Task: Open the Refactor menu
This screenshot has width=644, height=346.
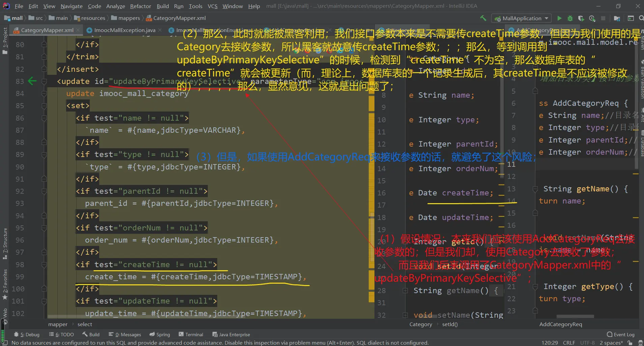Action: tap(140, 6)
